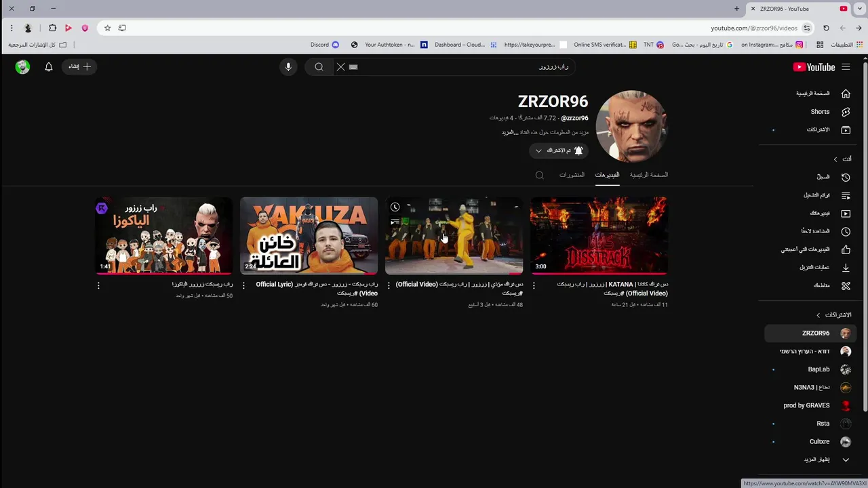Click the Create button in the header

[x=80, y=66]
